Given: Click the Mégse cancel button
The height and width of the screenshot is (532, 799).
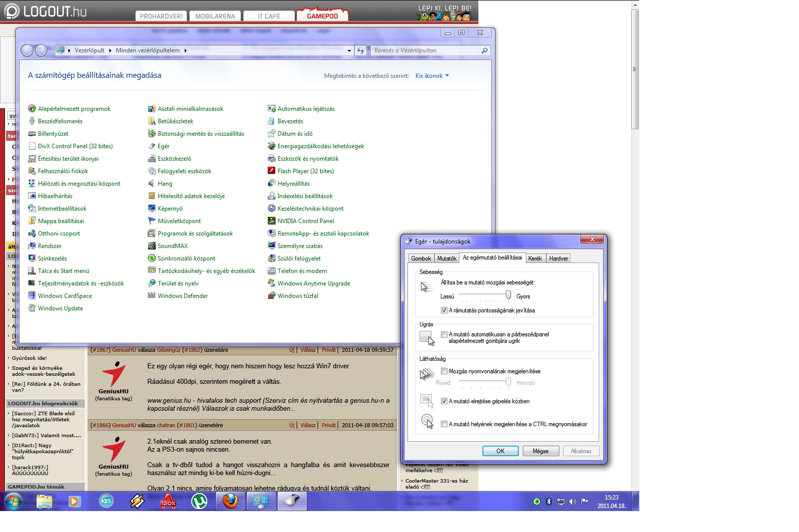Looking at the screenshot, I should pyautogui.click(x=540, y=451).
